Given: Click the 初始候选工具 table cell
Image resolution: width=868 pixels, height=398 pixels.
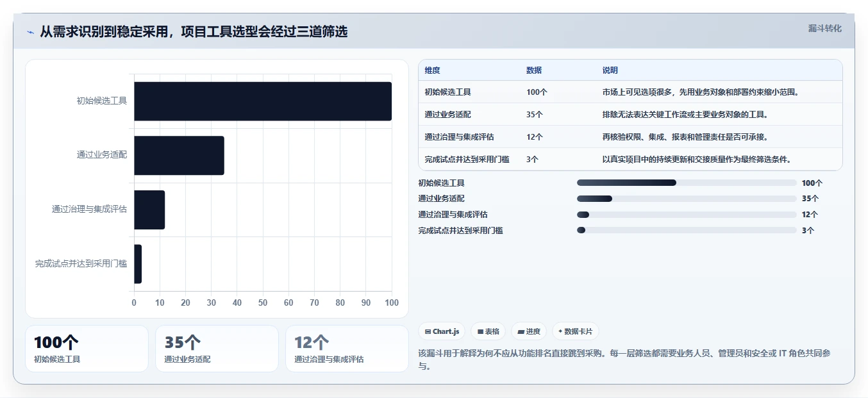Looking at the screenshot, I should click(447, 92).
